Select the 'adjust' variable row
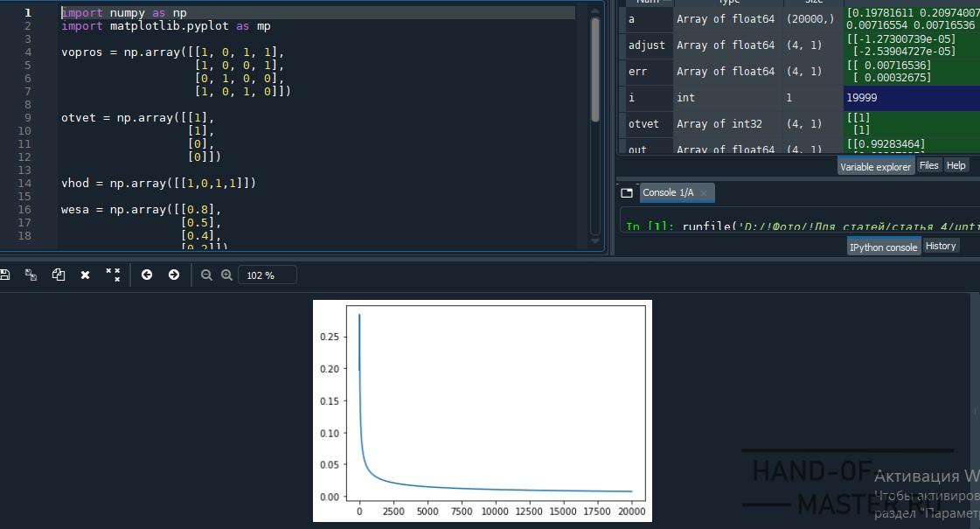The height and width of the screenshot is (529, 980). [646, 45]
